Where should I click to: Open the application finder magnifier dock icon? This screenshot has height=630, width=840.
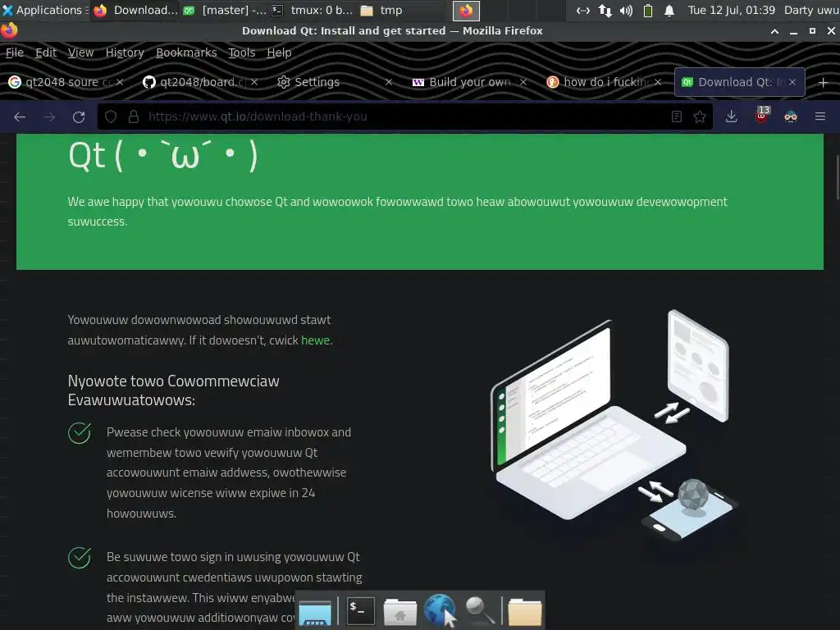pos(480,610)
